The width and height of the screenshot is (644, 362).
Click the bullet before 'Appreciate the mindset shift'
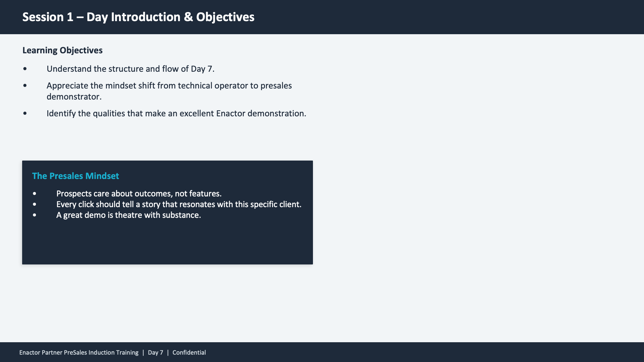(25, 85)
